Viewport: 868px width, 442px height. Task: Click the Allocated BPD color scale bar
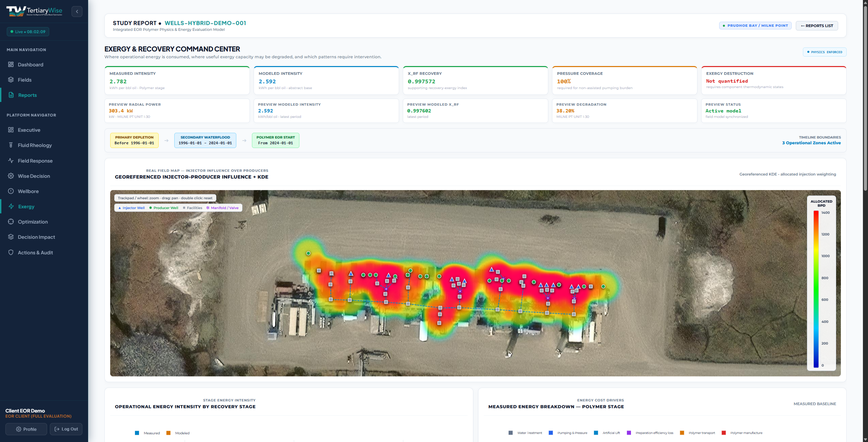(x=816, y=289)
